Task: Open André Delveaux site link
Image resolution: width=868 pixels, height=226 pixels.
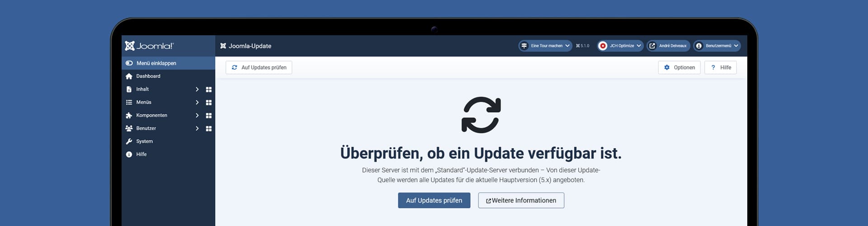Action: tap(668, 46)
